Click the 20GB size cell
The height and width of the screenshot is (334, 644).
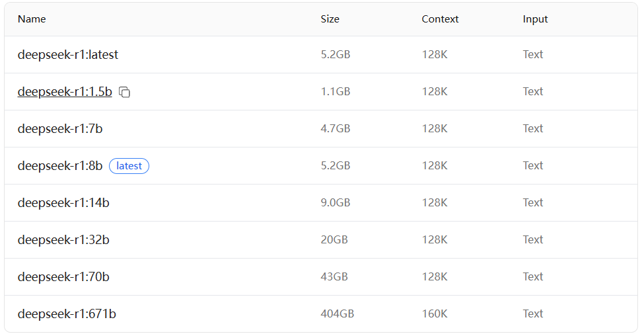tap(334, 240)
